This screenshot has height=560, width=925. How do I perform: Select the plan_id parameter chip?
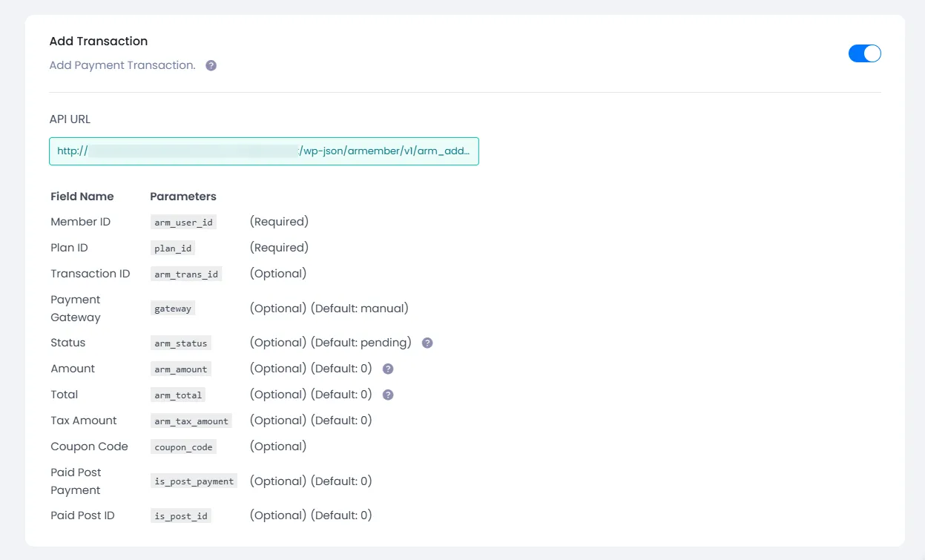point(173,248)
